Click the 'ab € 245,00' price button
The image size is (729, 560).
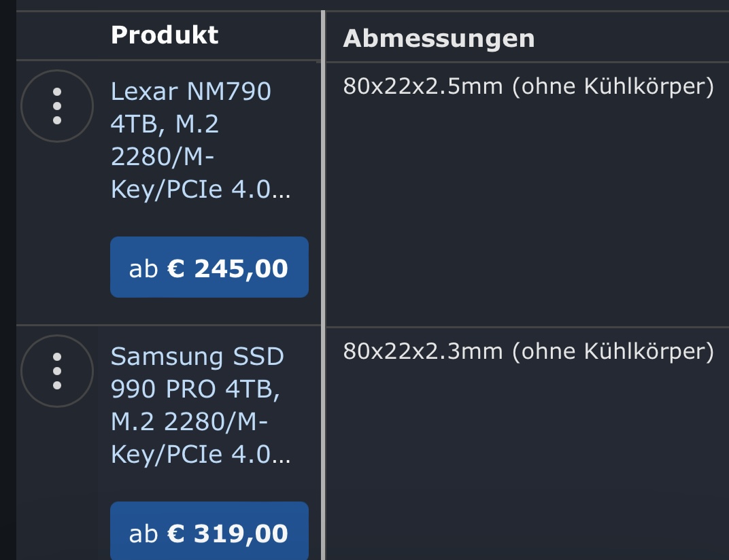pos(209,268)
